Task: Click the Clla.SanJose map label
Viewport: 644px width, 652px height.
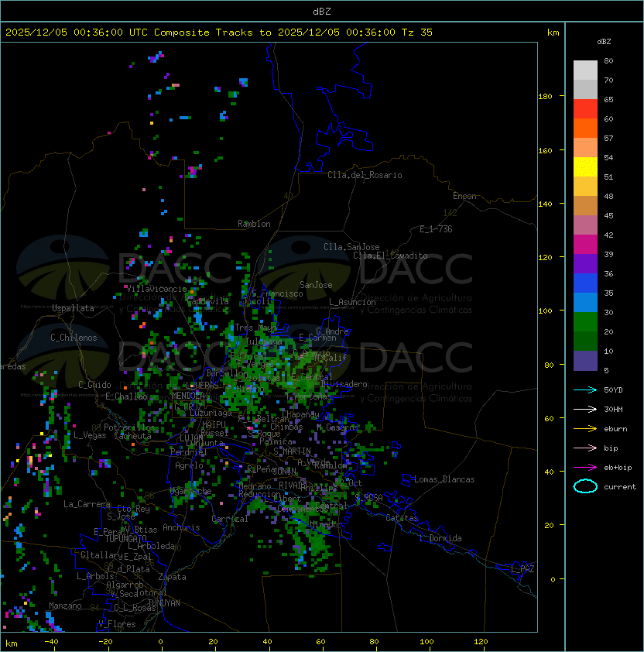Action: tap(351, 247)
